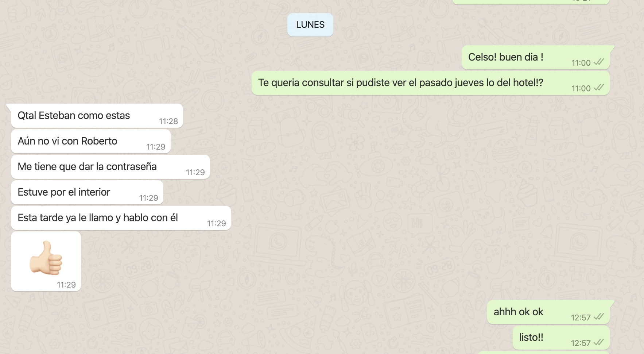Click the LUNES date badge
The image size is (644, 354).
[310, 25]
